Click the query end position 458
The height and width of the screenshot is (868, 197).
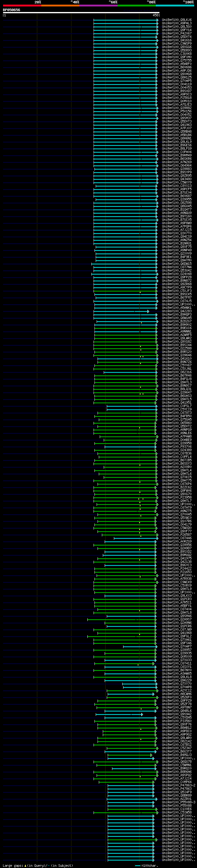155,15
